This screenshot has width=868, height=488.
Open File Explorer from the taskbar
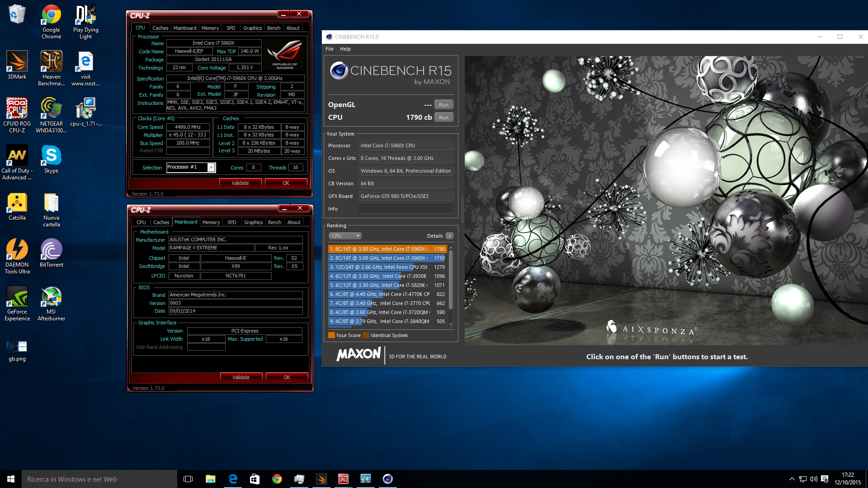(210, 479)
